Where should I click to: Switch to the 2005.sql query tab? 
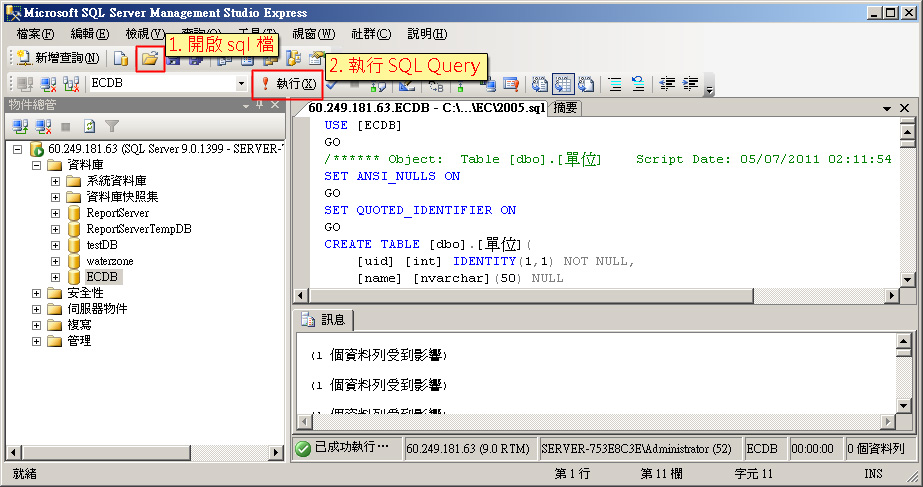click(426, 108)
